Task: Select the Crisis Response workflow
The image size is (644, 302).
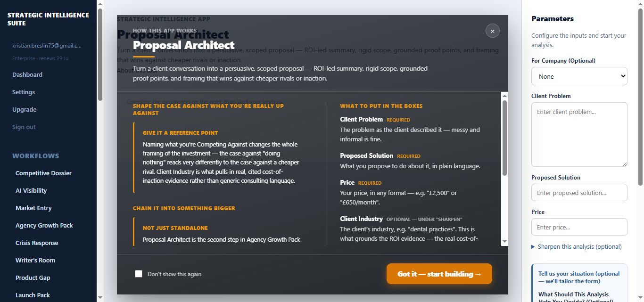Action: pos(37,243)
